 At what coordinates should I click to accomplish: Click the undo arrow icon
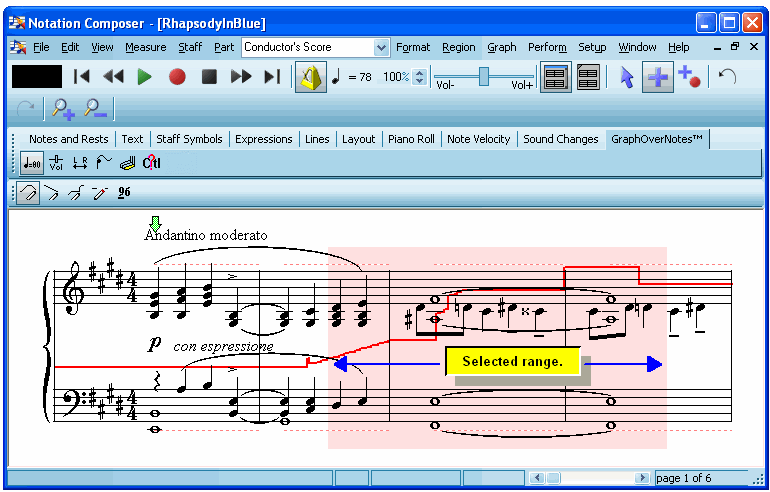pyautogui.click(x=727, y=77)
